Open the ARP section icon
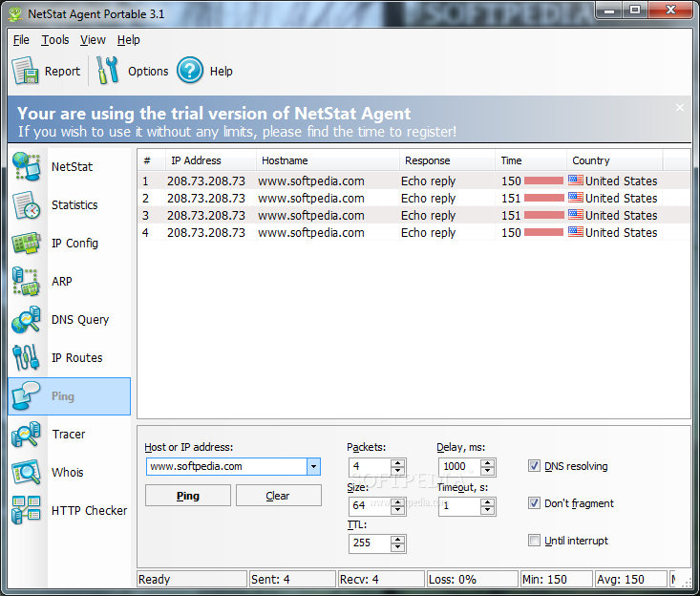700x596 pixels. click(27, 281)
